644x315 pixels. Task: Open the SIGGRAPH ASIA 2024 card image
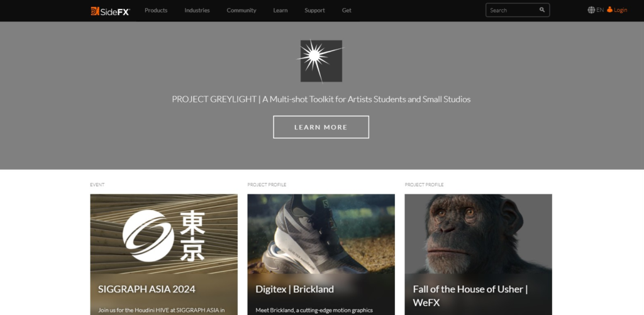coord(164,234)
